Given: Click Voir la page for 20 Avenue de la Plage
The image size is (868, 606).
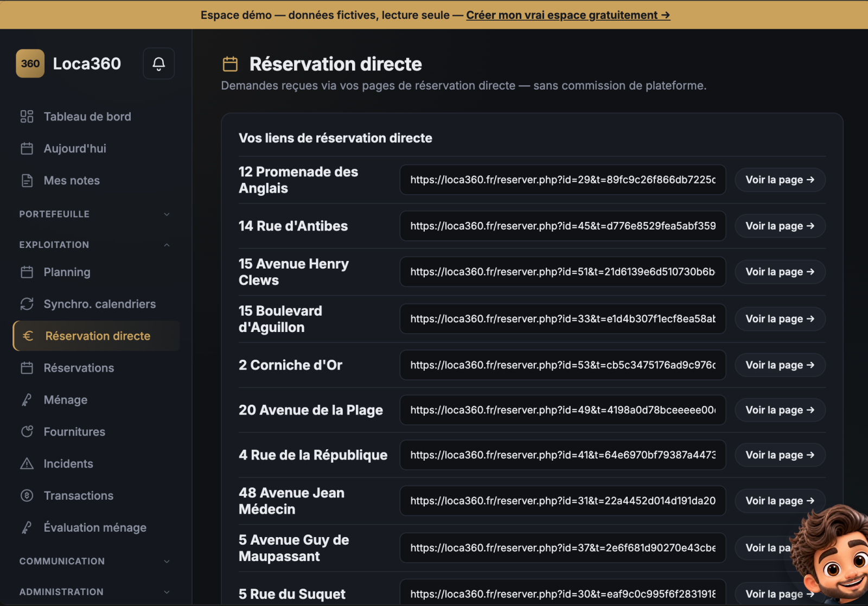Looking at the screenshot, I should coord(780,410).
